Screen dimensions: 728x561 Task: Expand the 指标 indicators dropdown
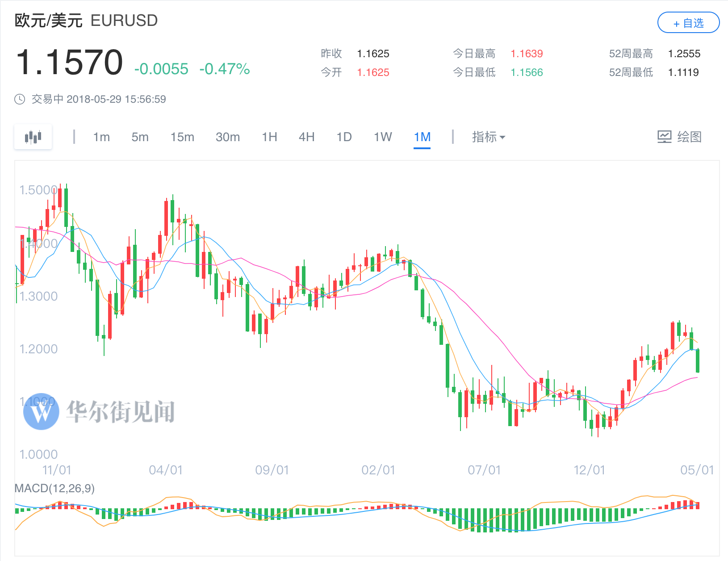488,137
